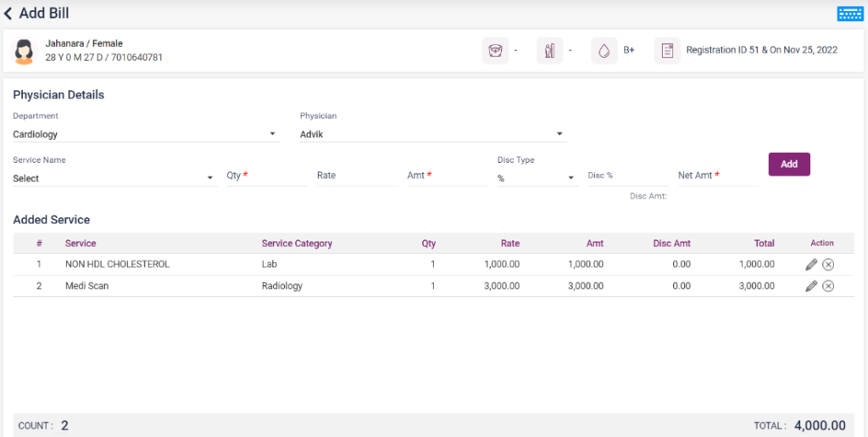Click the weight scale icon
This screenshot has height=437, width=868.
pos(495,51)
